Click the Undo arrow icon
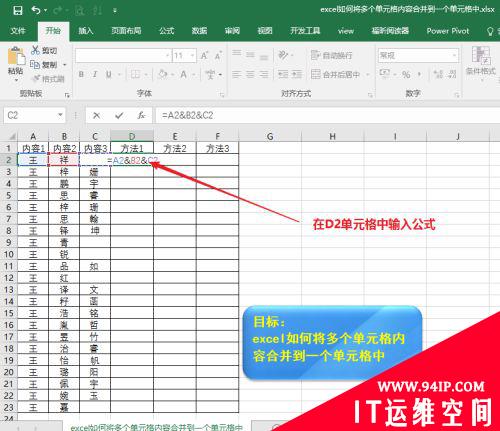The height and width of the screenshot is (431, 500). 36,10
